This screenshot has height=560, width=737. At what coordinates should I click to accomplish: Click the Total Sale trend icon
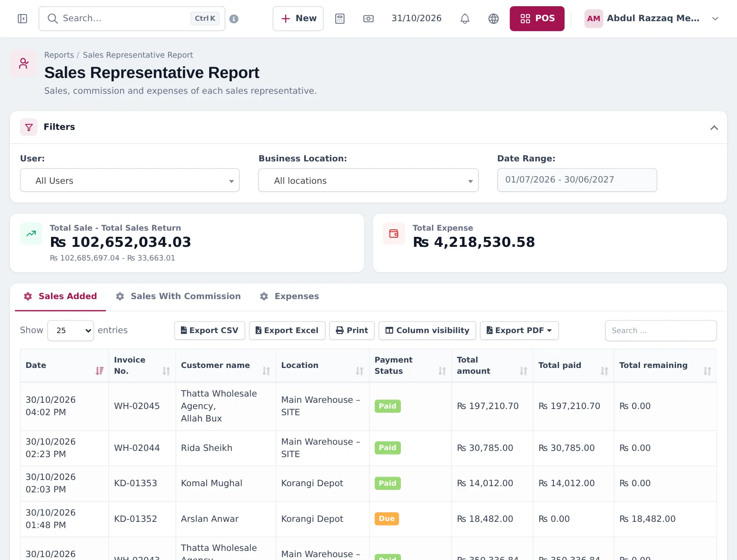pyautogui.click(x=31, y=234)
